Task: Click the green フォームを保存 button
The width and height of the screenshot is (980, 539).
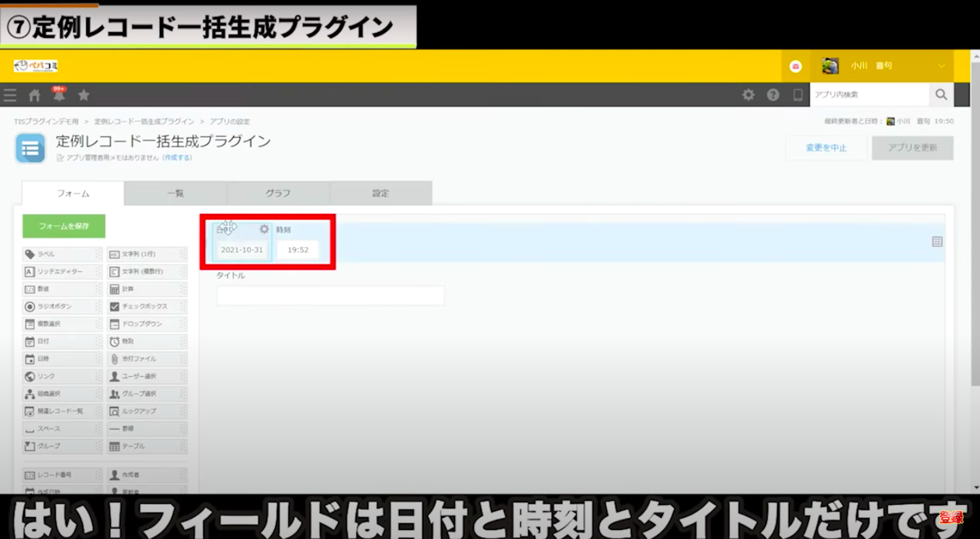Action: (x=64, y=226)
